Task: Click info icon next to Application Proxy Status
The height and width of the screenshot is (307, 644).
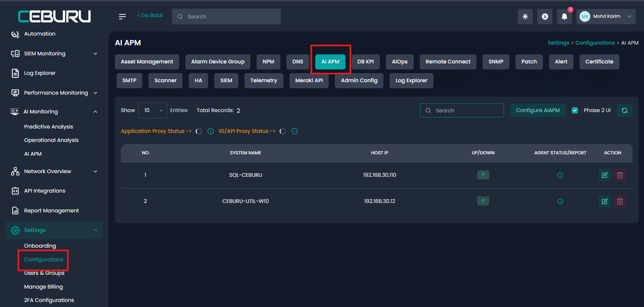Action: (x=211, y=131)
